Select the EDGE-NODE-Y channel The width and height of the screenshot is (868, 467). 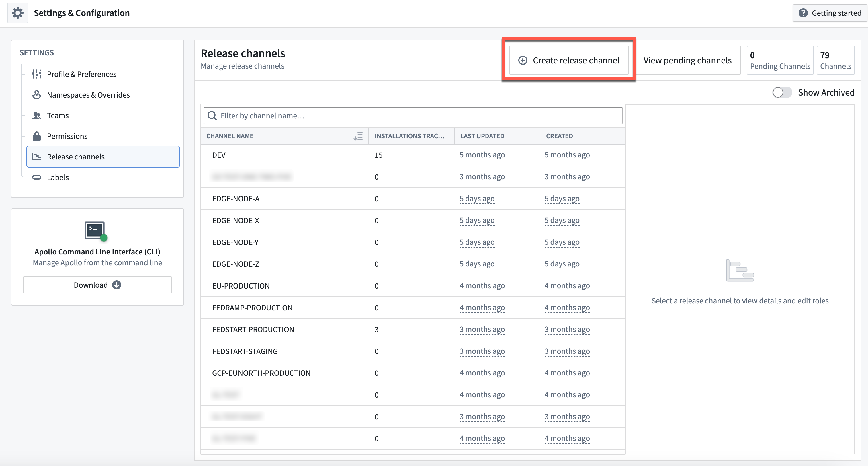[413, 242]
